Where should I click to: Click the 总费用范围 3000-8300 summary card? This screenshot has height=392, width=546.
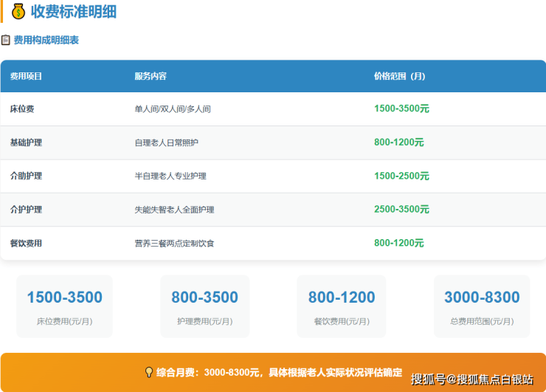point(482,306)
